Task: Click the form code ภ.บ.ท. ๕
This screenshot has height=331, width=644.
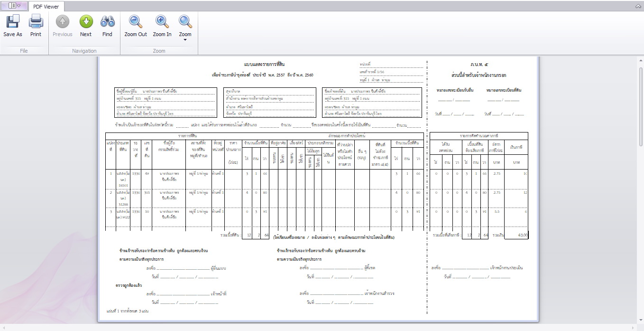Action: pyautogui.click(x=478, y=64)
